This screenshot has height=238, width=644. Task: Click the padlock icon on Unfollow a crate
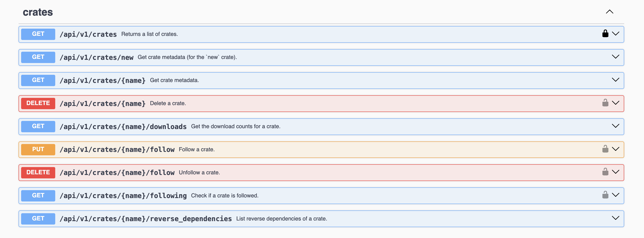coord(605,172)
